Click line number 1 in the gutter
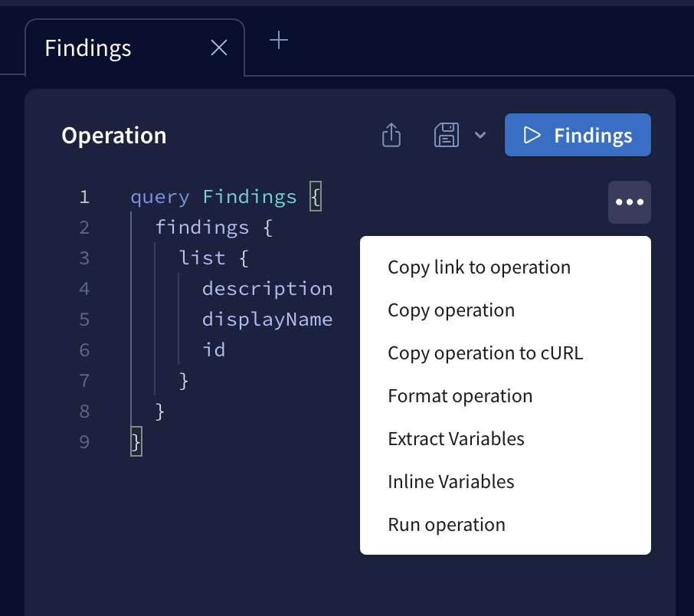 tap(84, 197)
